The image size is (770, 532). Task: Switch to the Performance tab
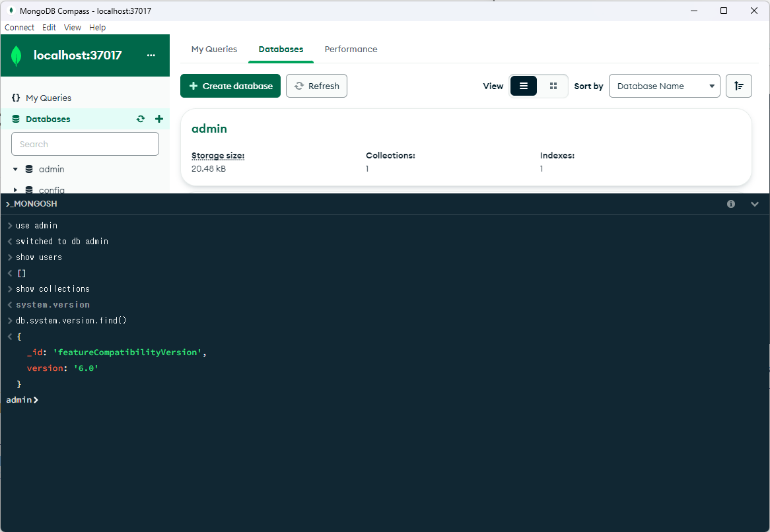coord(351,49)
